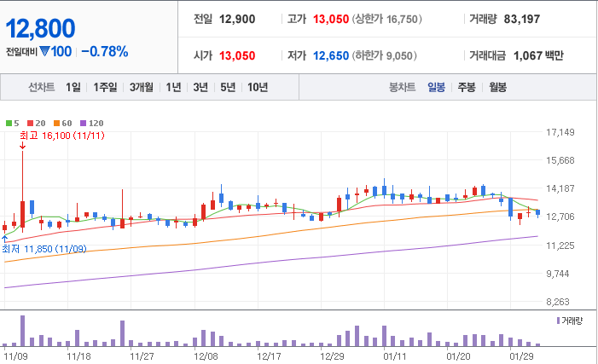Click the 11/09 date axis label

click(x=15, y=357)
